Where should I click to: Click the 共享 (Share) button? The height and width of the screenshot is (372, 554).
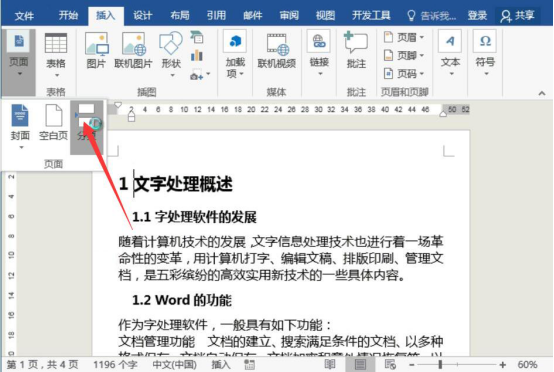point(518,16)
